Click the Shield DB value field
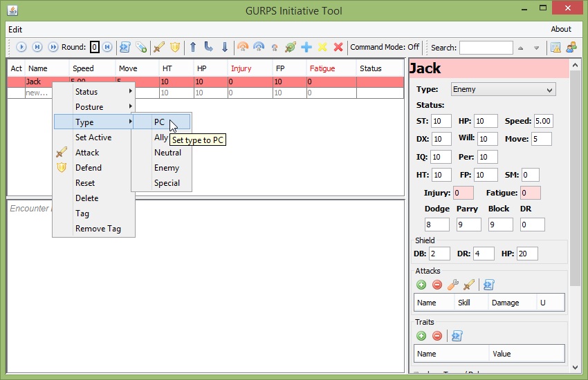This screenshot has width=588, height=380. (x=439, y=254)
